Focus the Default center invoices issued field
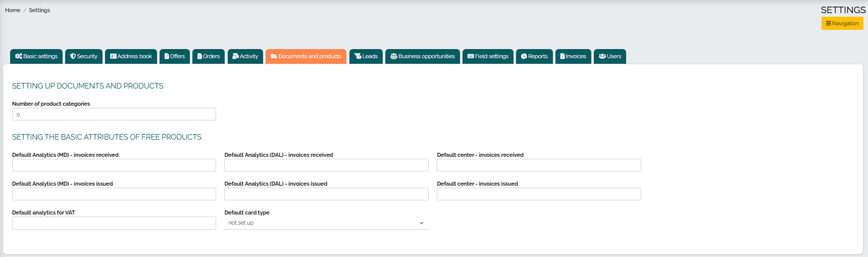Screen dimensions: 868x257 click(x=539, y=194)
